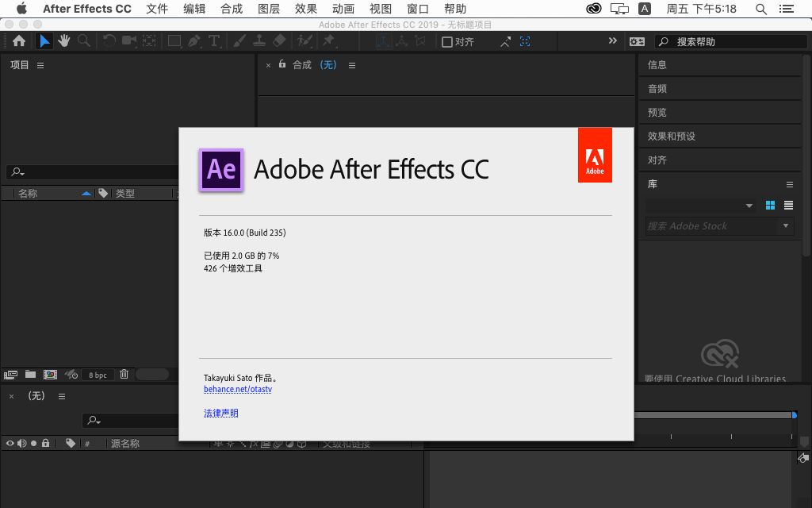This screenshot has height=508, width=812.
Task: Toggle the 对齐 snapping checkbox
Action: click(447, 42)
